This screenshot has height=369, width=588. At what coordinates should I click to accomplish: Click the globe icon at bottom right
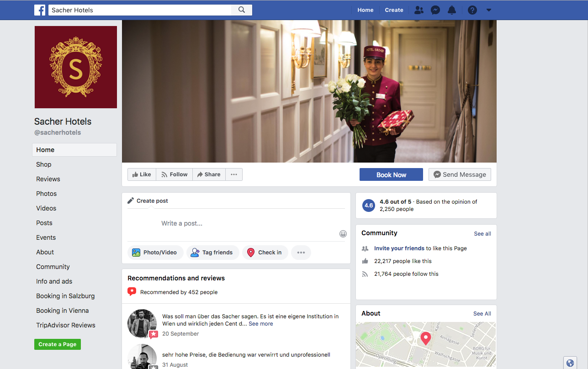click(x=570, y=363)
